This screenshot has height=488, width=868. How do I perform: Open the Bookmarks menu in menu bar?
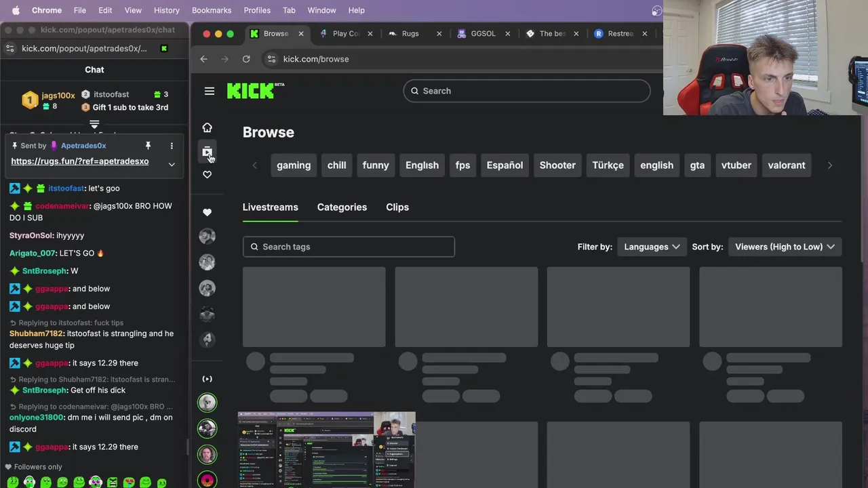pyautogui.click(x=212, y=10)
